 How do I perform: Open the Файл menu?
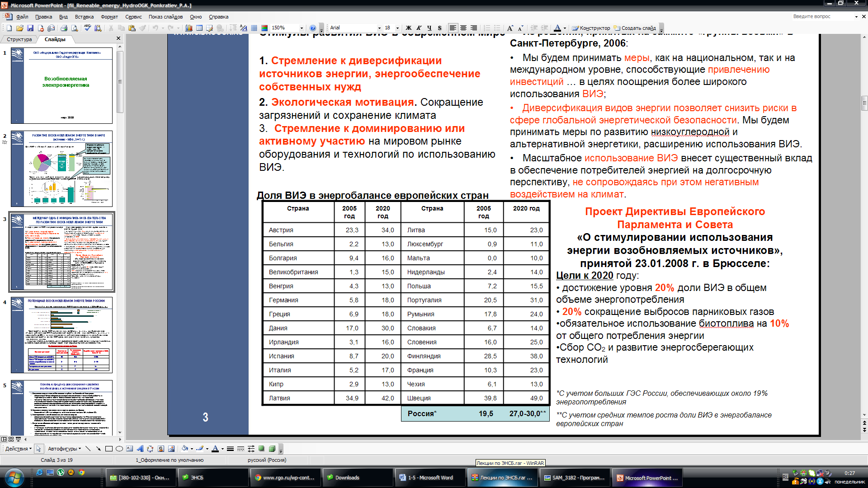pos(22,17)
